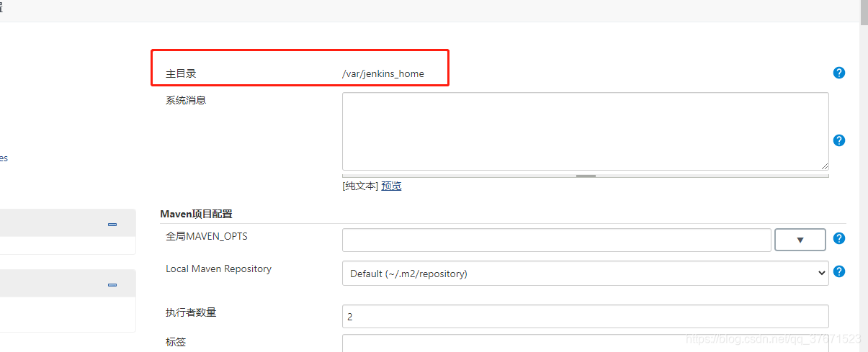Open help for the 系统消息 field
This screenshot has height=352, width=868.
pos(838,140)
